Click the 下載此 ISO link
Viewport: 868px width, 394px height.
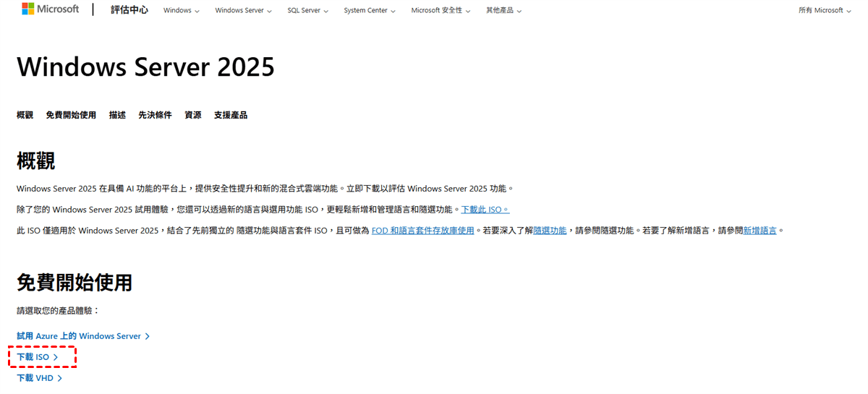pos(485,210)
